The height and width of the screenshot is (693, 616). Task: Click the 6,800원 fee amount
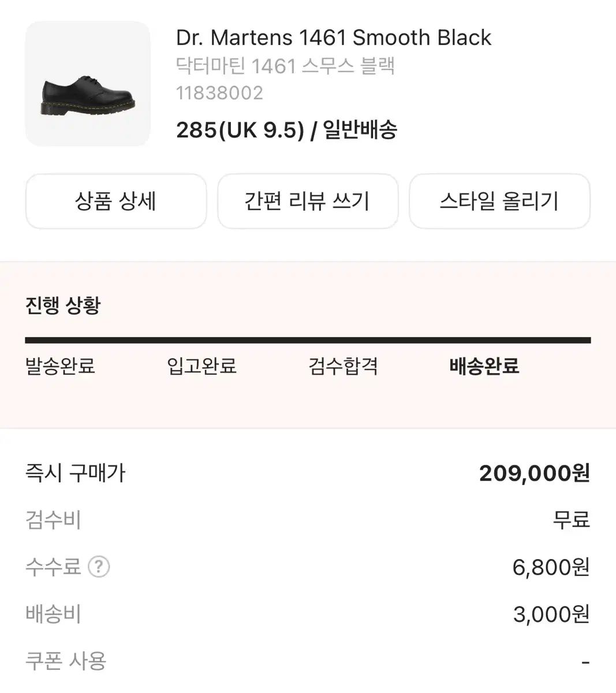pyautogui.click(x=551, y=567)
